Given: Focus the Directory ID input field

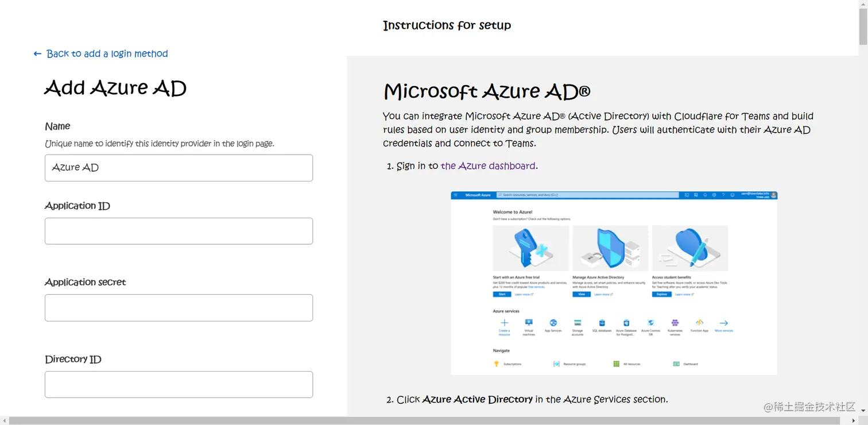Looking at the screenshot, I should 179,385.
